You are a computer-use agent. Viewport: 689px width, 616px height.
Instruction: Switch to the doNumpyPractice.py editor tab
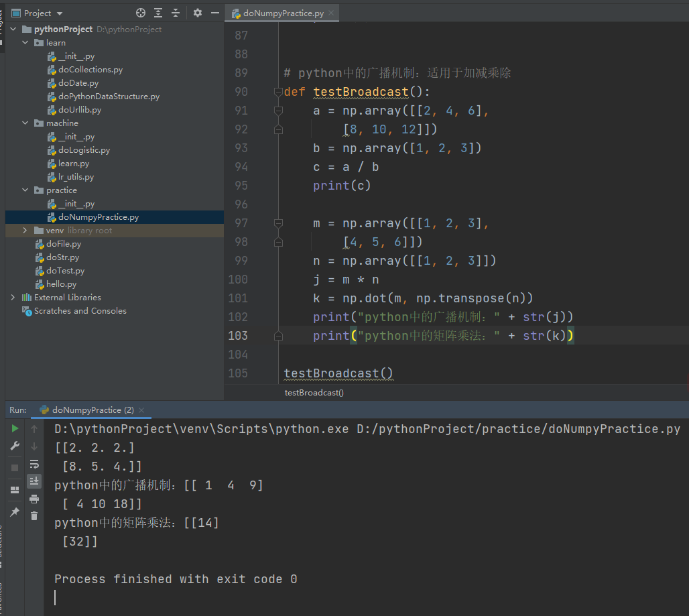pyautogui.click(x=281, y=12)
